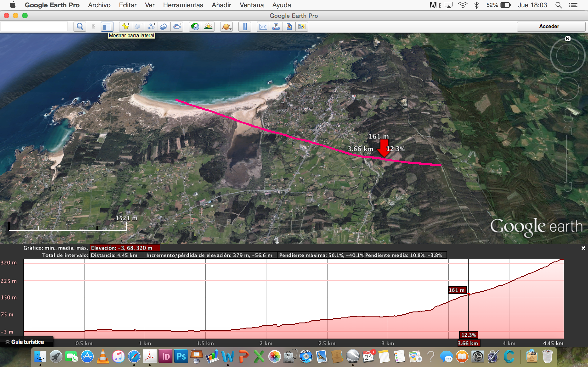The height and width of the screenshot is (367, 588).
Task: Select the Add Polygon tool
Action: [139, 26]
